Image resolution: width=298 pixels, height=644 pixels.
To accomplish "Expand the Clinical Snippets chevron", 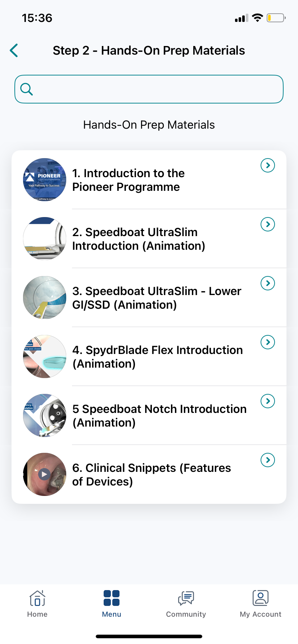I will [x=268, y=460].
